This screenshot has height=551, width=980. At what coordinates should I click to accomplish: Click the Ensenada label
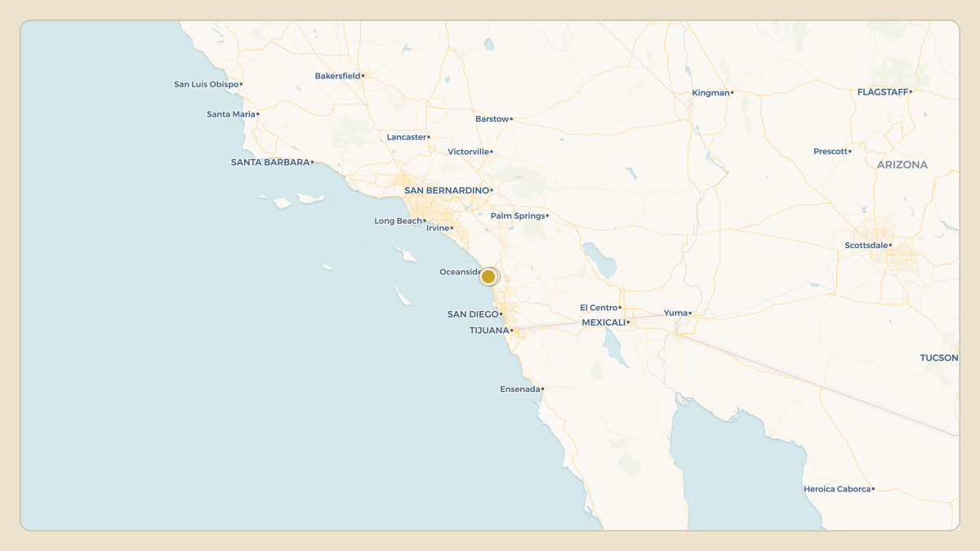tap(520, 389)
